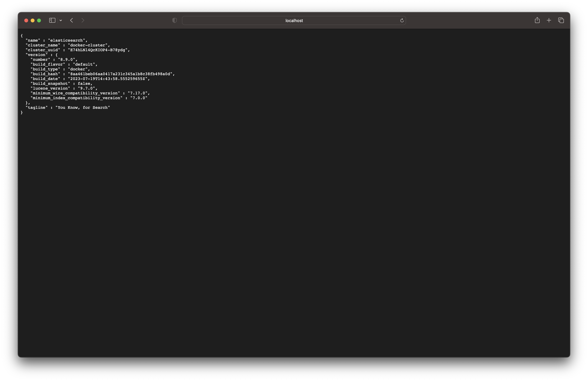Open a new tab with plus icon
588x381 pixels.
(549, 20)
